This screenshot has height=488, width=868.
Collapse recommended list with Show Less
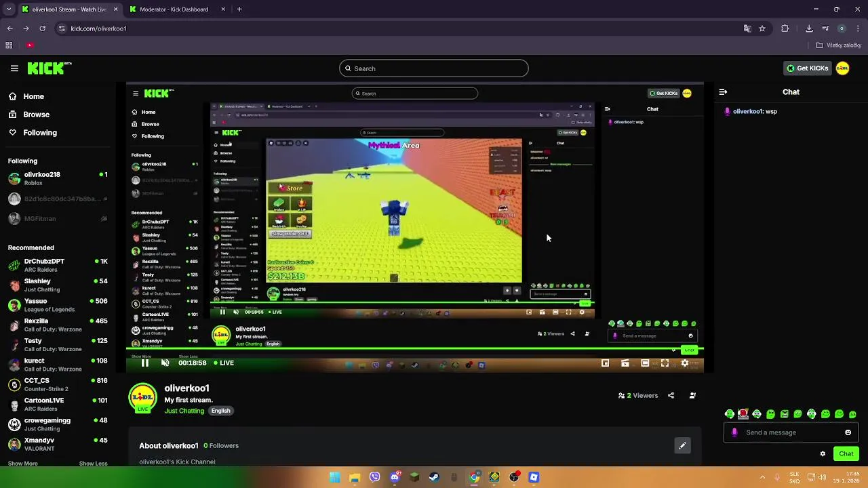click(x=93, y=464)
